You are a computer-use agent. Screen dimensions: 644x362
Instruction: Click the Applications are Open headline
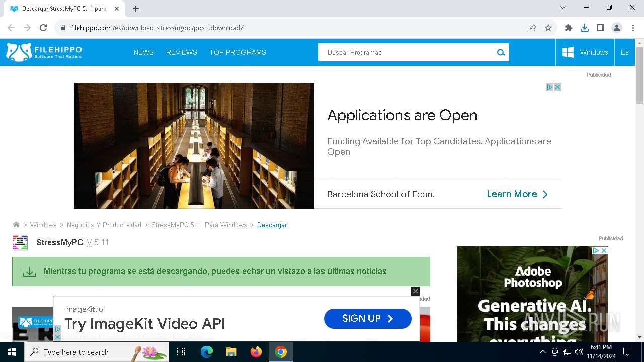[403, 115]
